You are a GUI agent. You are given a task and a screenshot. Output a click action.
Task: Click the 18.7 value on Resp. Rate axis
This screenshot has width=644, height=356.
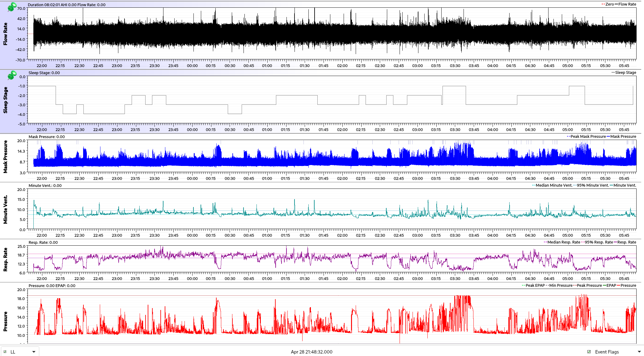21,255
